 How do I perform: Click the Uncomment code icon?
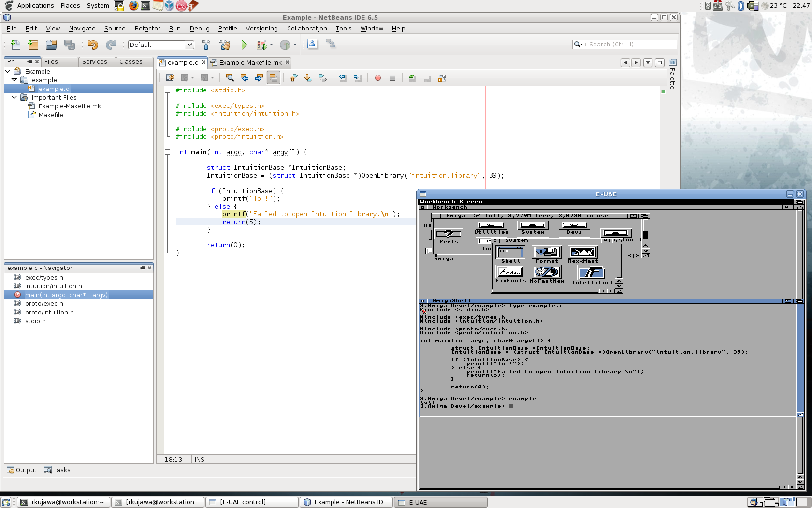427,78
